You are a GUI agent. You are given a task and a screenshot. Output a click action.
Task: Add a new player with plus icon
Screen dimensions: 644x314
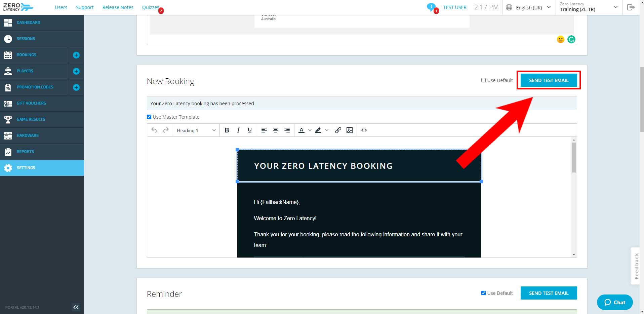coord(76,71)
